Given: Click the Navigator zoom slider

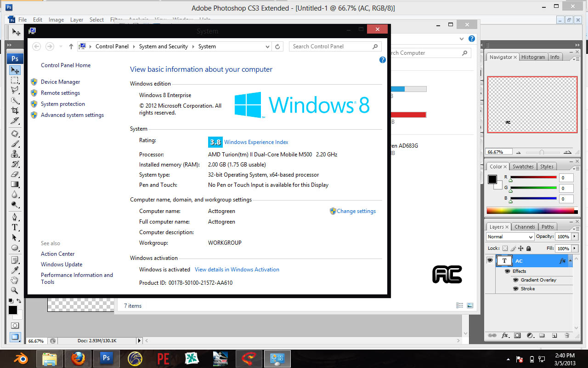Looking at the screenshot, I should [x=542, y=152].
